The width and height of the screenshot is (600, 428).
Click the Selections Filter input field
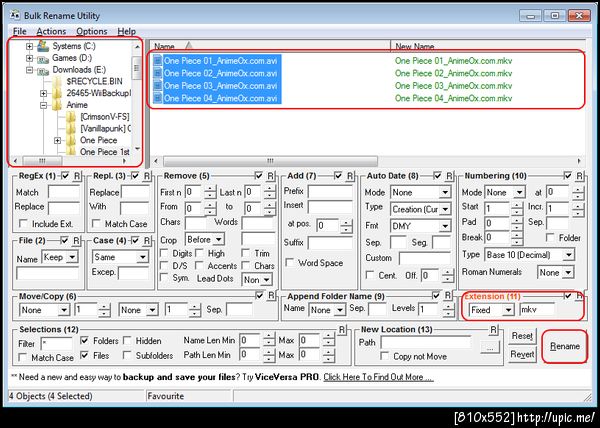pyautogui.click(x=56, y=343)
